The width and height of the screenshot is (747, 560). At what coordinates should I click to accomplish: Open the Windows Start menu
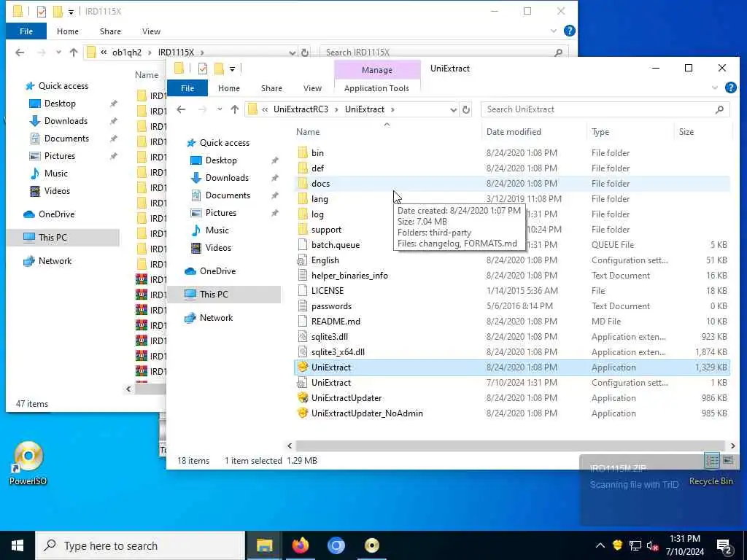click(18, 545)
